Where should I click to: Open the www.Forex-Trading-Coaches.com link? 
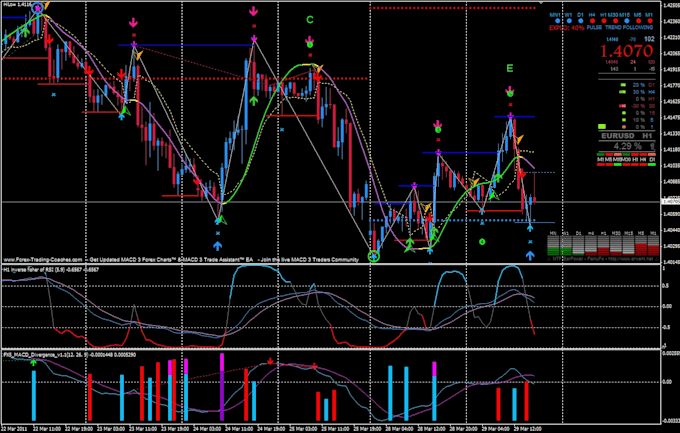pos(42,260)
